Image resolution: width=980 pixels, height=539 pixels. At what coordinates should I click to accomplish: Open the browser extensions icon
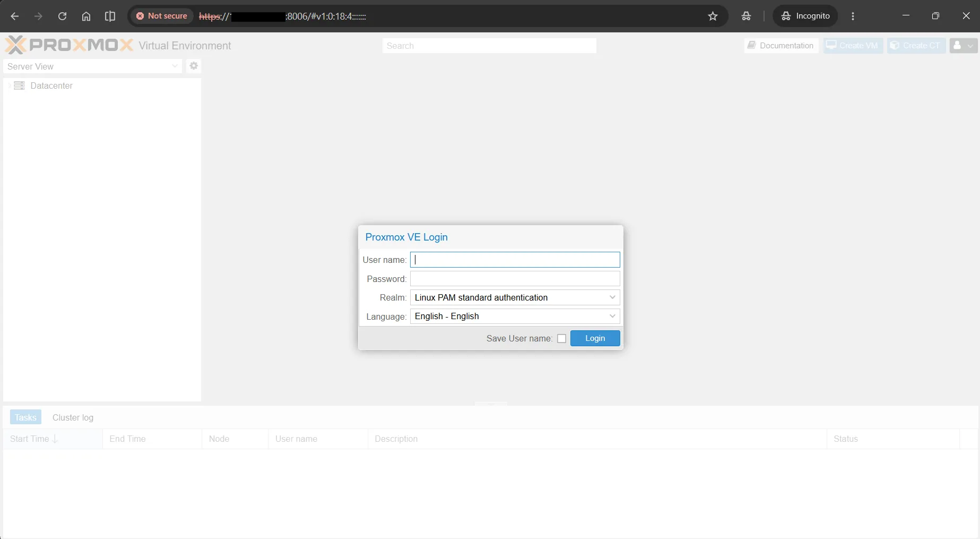click(x=746, y=16)
